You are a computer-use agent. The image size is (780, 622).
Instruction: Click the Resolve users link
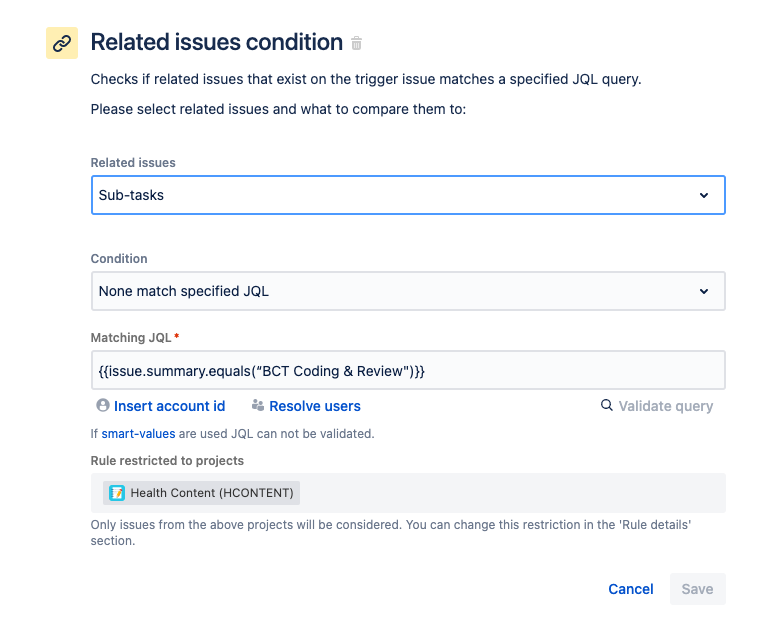click(315, 406)
